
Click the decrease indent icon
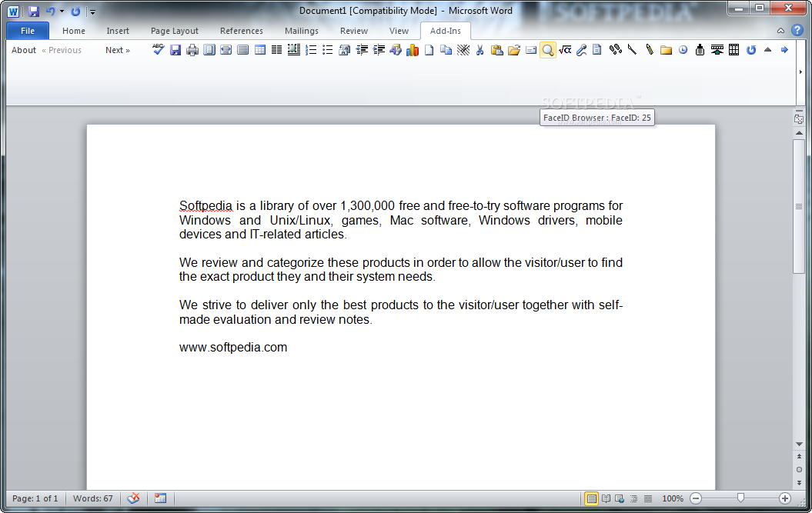(x=362, y=50)
